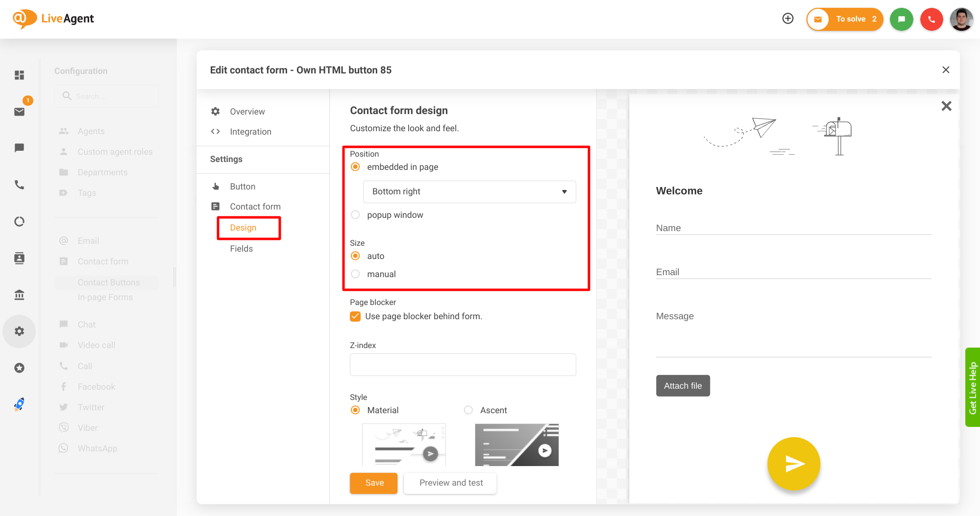The width and height of the screenshot is (980, 516).
Task: Click the Z-index input field
Action: [x=463, y=364]
